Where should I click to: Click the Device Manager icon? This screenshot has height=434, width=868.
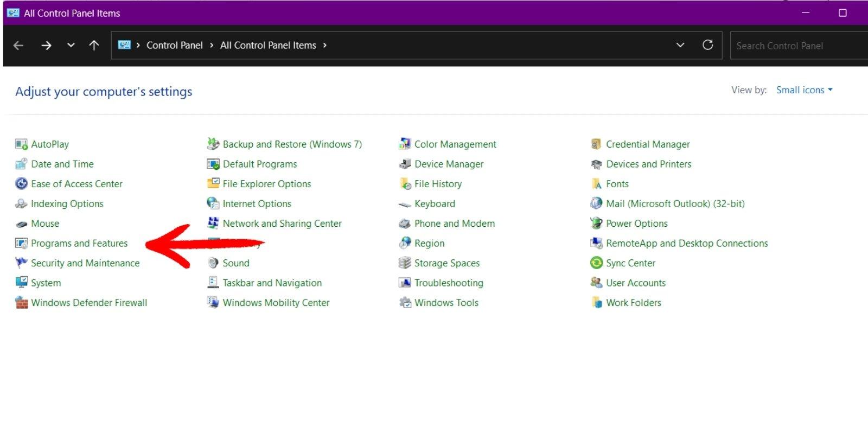405,164
